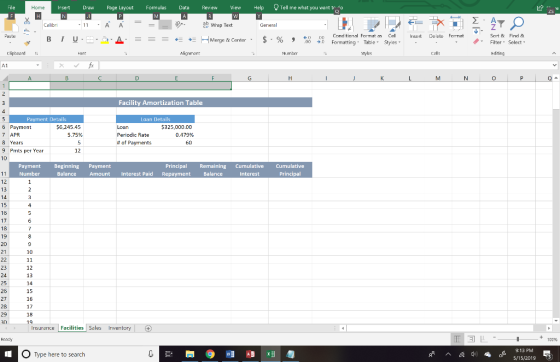Image resolution: width=560 pixels, height=362 pixels.
Task: Align text right in cell
Action: click(165, 39)
